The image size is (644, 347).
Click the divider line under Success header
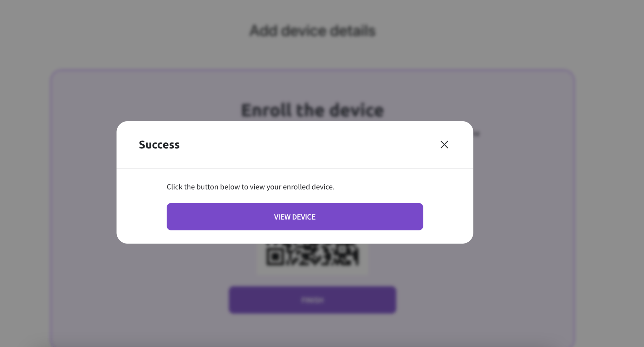(295, 167)
